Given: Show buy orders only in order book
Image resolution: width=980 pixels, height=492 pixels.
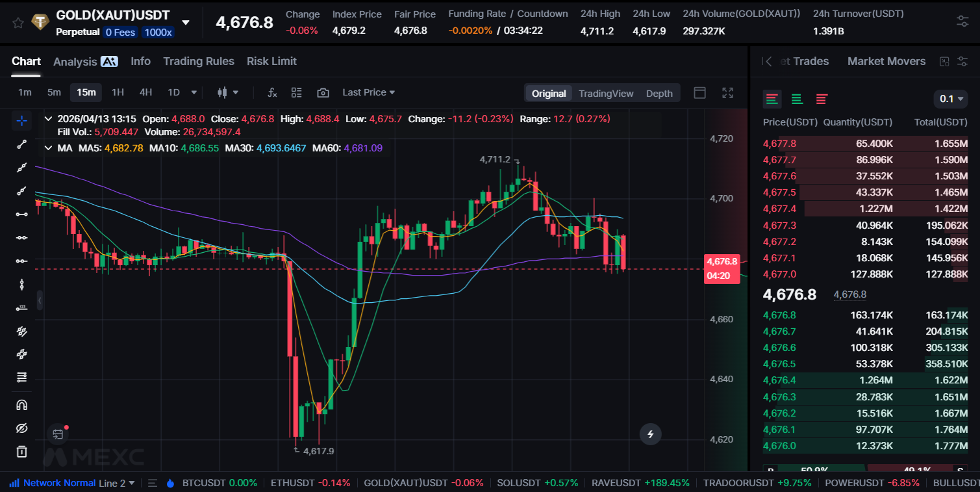Looking at the screenshot, I should (797, 99).
